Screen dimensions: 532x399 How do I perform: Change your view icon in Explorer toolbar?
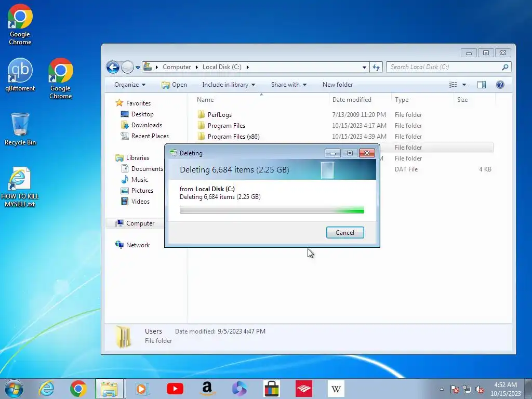pyautogui.click(x=453, y=85)
